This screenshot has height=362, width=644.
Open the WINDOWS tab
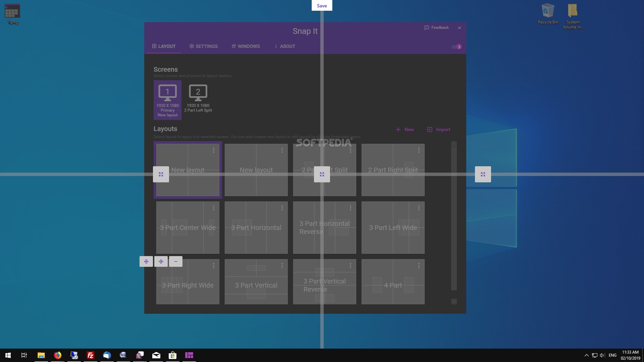[246, 46]
